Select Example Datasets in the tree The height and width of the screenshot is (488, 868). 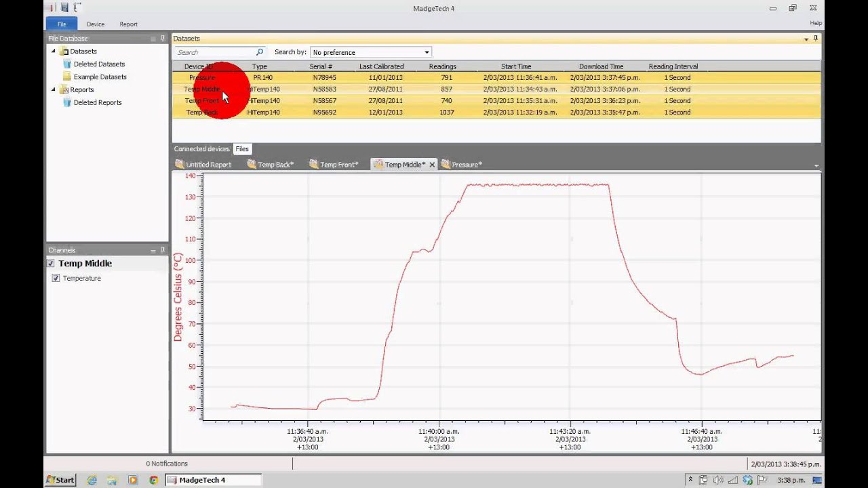pyautogui.click(x=100, y=77)
